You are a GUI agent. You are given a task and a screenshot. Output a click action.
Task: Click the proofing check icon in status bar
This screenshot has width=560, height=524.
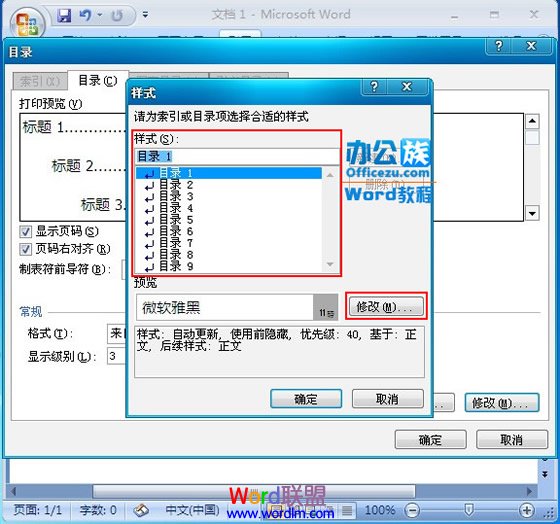141,510
